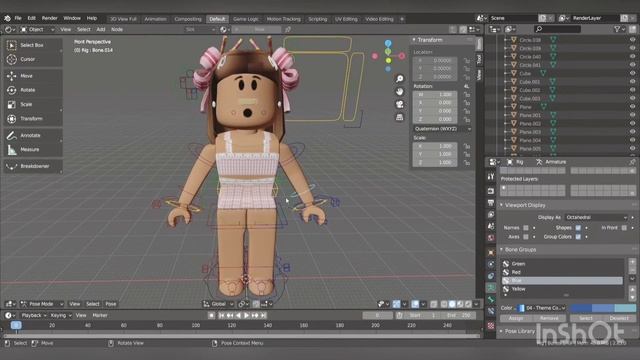Click the timeline current frame marker

(16, 325)
